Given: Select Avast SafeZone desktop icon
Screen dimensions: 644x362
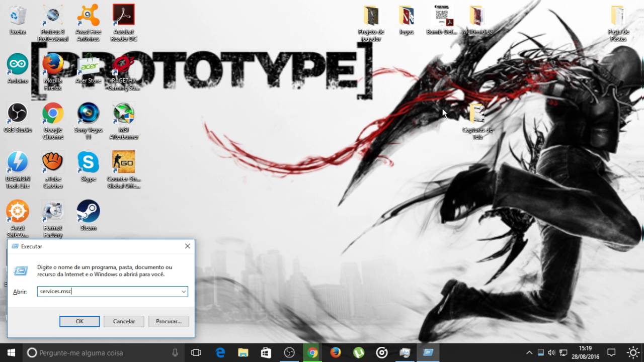Looking at the screenshot, I should (18, 219).
